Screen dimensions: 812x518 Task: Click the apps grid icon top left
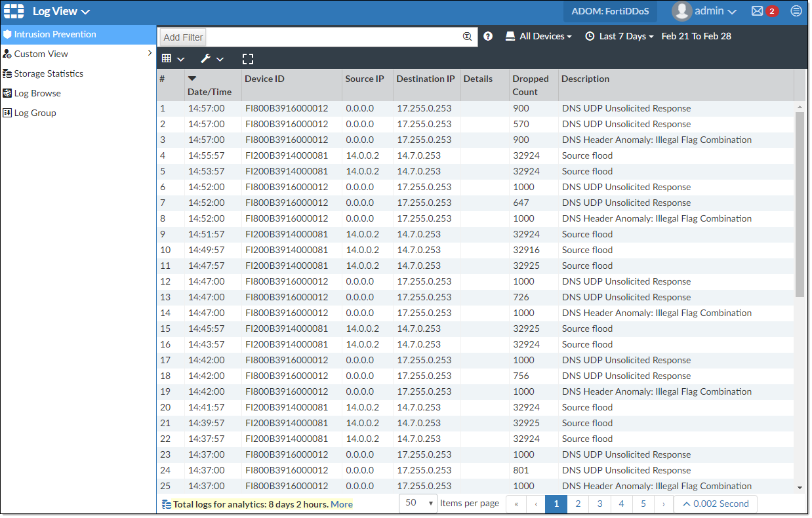pyautogui.click(x=13, y=11)
